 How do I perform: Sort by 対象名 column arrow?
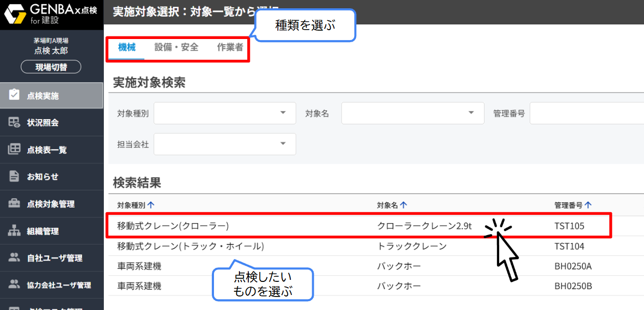[x=404, y=205]
